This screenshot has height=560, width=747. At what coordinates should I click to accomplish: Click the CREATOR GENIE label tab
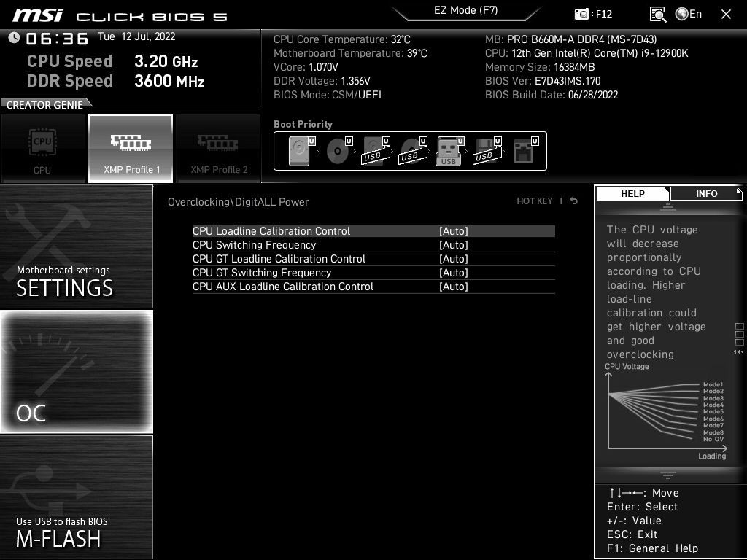click(44, 105)
